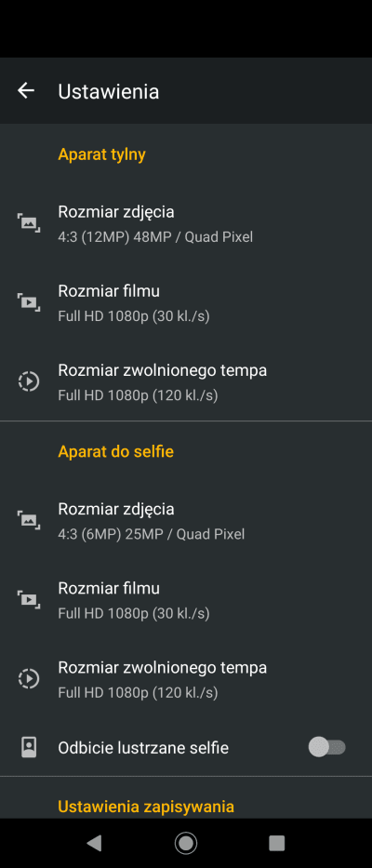The width and height of the screenshot is (372, 868).
Task: Tap the Android recent apps square
Action: pyautogui.click(x=277, y=843)
